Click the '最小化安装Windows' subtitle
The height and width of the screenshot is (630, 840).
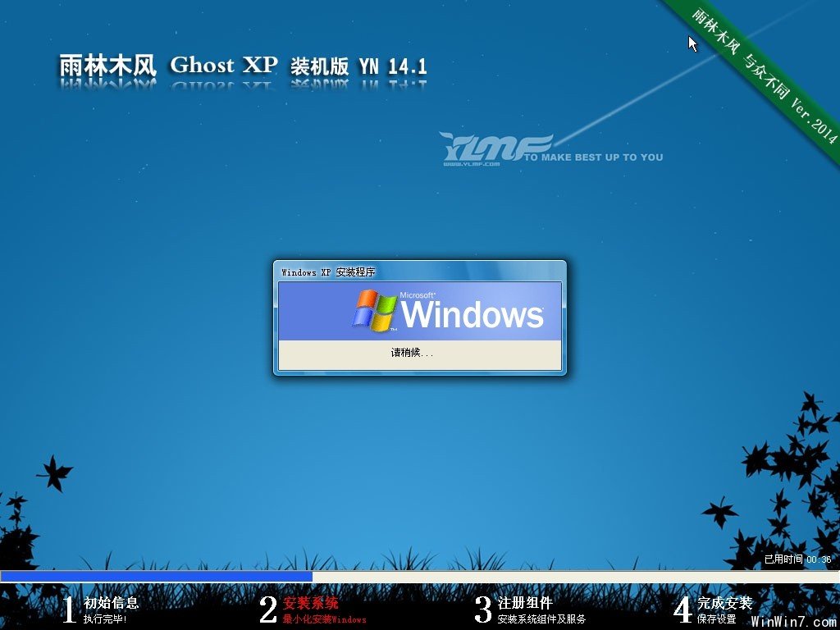325,619
